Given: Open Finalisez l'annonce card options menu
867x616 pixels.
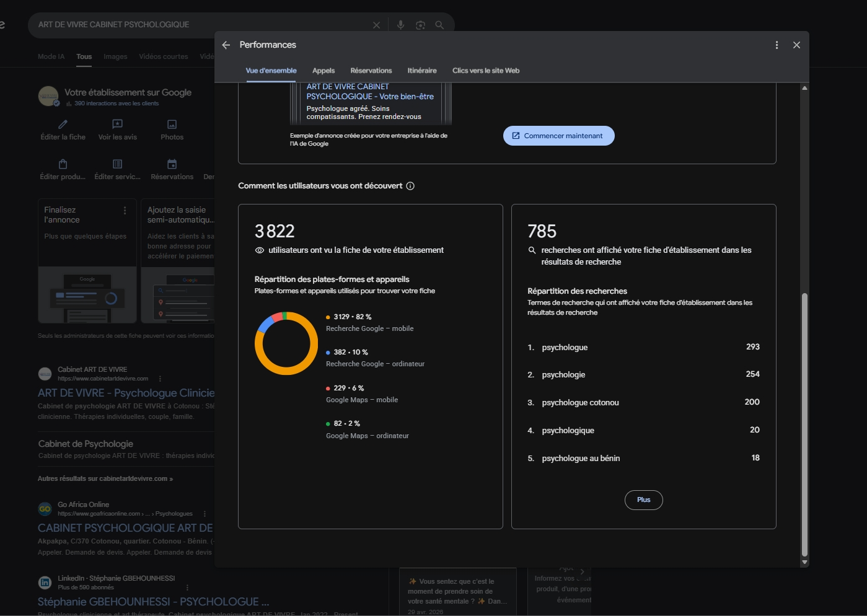Looking at the screenshot, I should coord(125,211).
